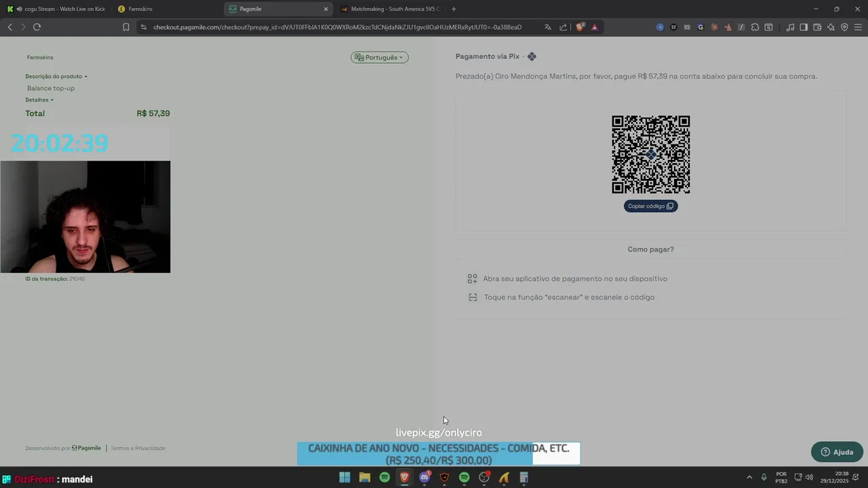
Task: Open the browser hamburger menu
Action: click(858, 27)
